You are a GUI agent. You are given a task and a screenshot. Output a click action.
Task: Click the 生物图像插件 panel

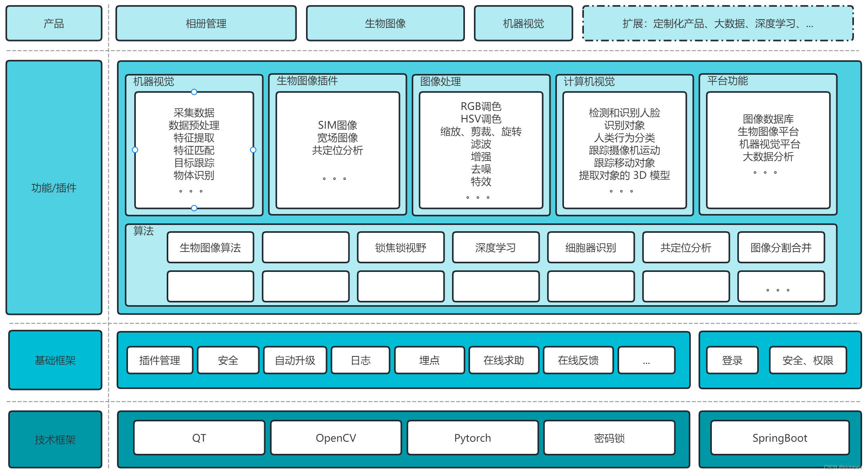pos(337,145)
